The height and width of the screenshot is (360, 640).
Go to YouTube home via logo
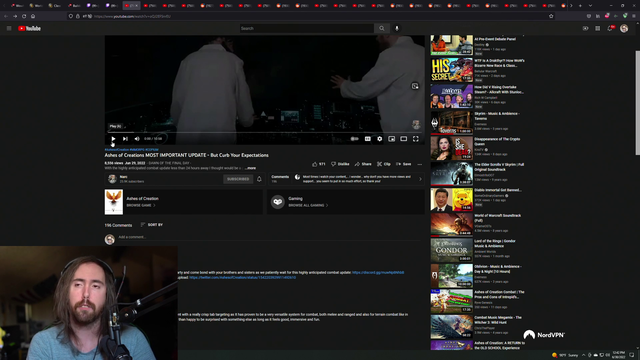point(29,28)
